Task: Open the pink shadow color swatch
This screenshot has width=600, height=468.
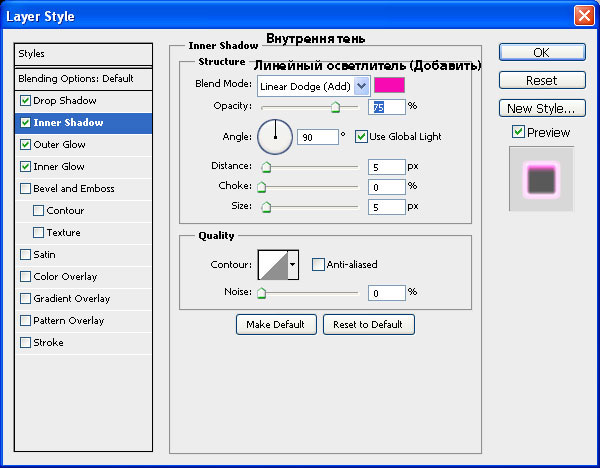Action: (x=389, y=85)
